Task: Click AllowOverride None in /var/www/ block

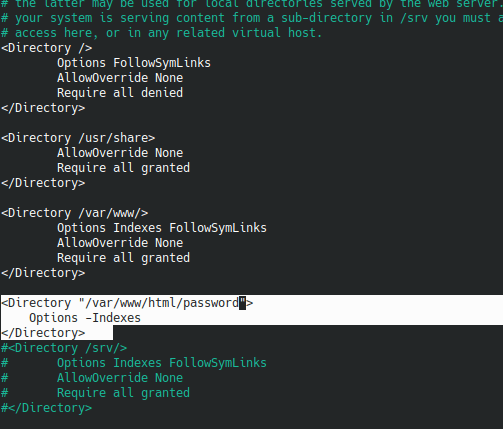Action: point(120,243)
